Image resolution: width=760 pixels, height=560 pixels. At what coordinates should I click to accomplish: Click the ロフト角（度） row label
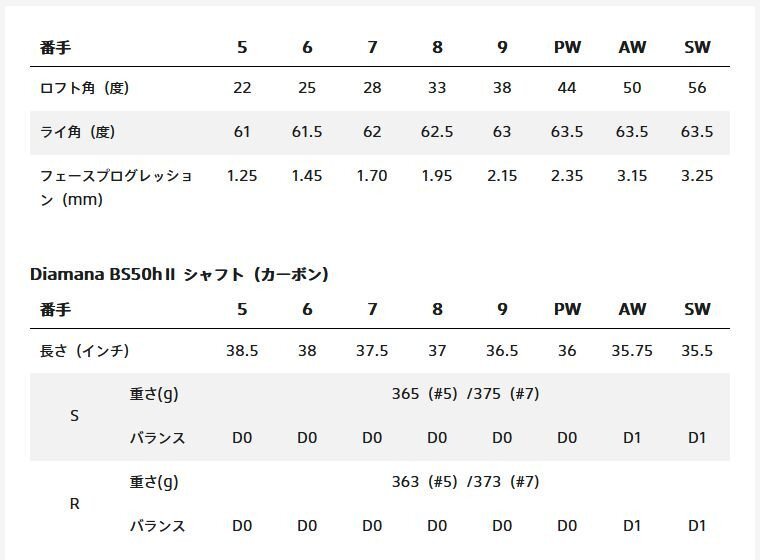click(x=84, y=88)
